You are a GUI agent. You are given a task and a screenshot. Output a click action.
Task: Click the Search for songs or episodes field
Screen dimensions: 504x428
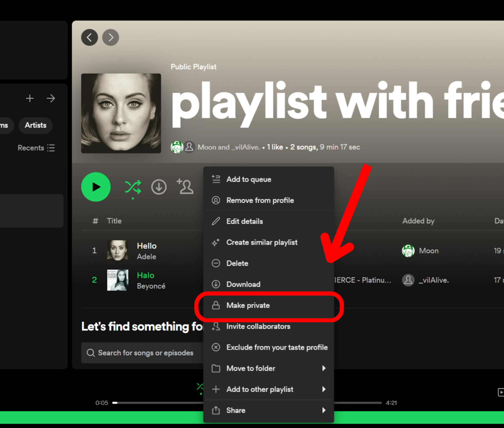(x=146, y=353)
